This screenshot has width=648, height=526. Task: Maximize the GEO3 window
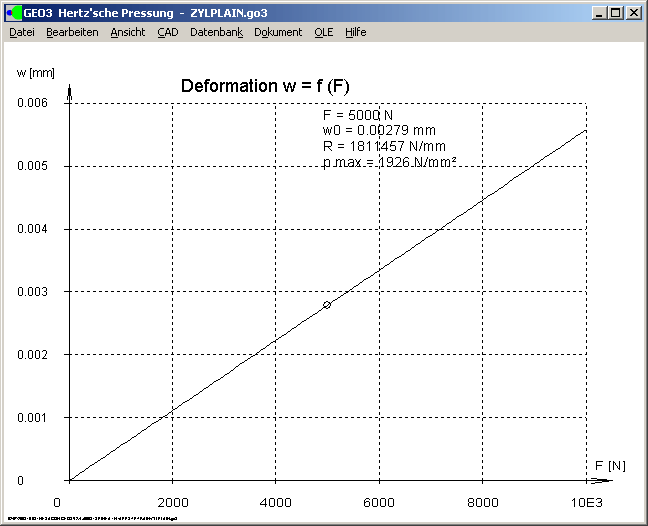(x=615, y=13)
